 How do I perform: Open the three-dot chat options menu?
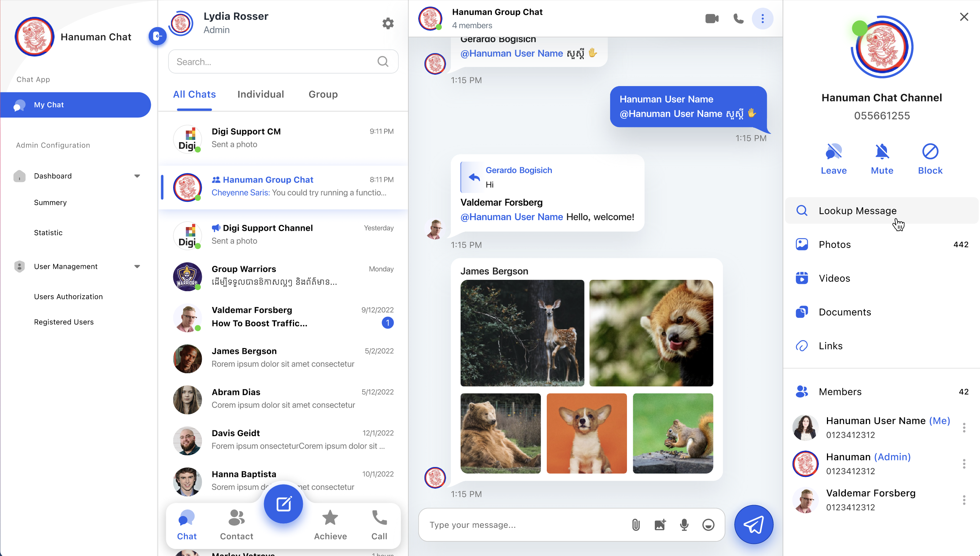pyautogui.click(x=762, y=18)
